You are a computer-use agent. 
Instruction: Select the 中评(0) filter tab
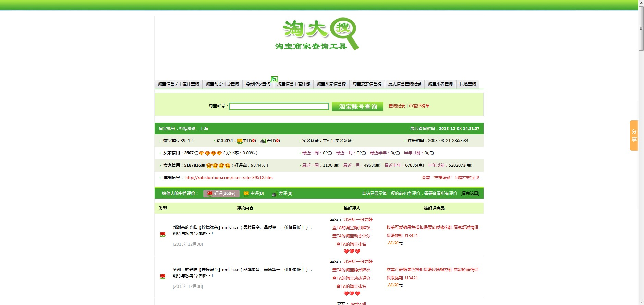pyautogui.click(x=254, y=193)
